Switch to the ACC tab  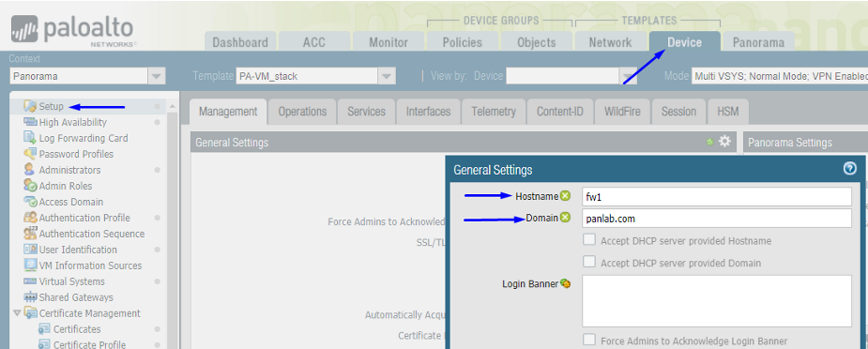click(314, 42)
